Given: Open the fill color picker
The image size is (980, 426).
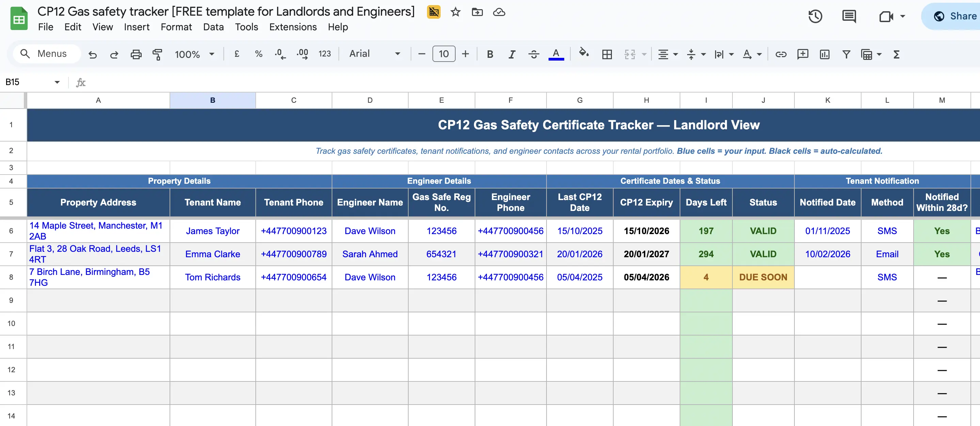Looking at the screenshot, I should 584,54.
